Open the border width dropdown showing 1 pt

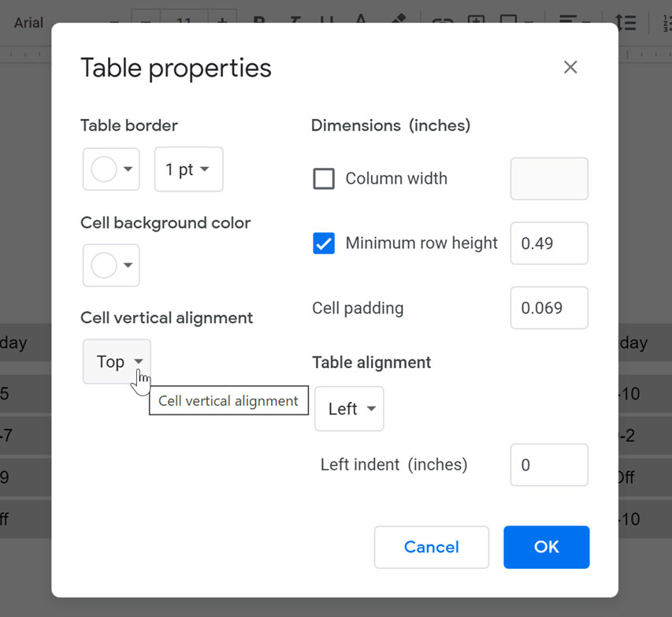188,169
